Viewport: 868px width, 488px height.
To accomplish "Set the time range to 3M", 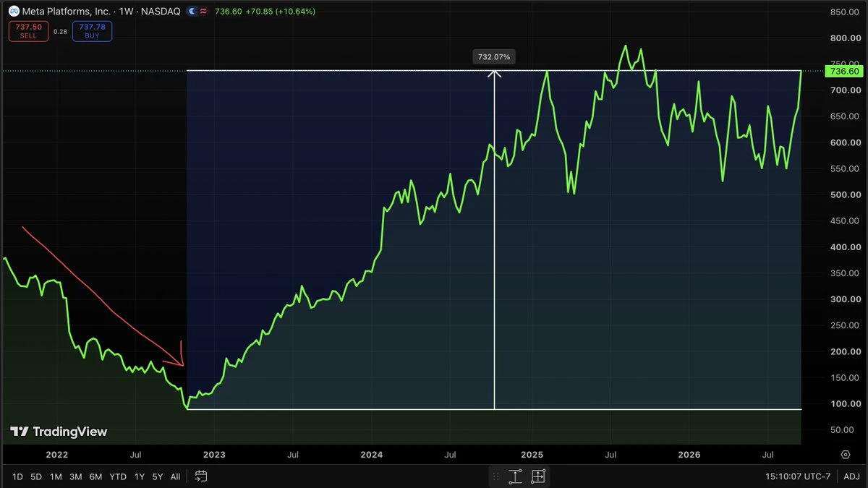I will point(75,476).
